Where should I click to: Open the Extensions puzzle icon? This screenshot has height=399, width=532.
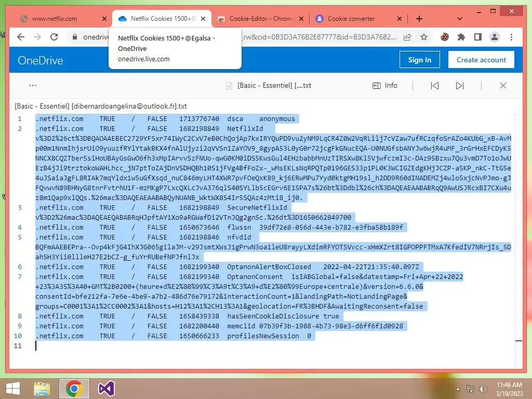(x=461, y=37)
